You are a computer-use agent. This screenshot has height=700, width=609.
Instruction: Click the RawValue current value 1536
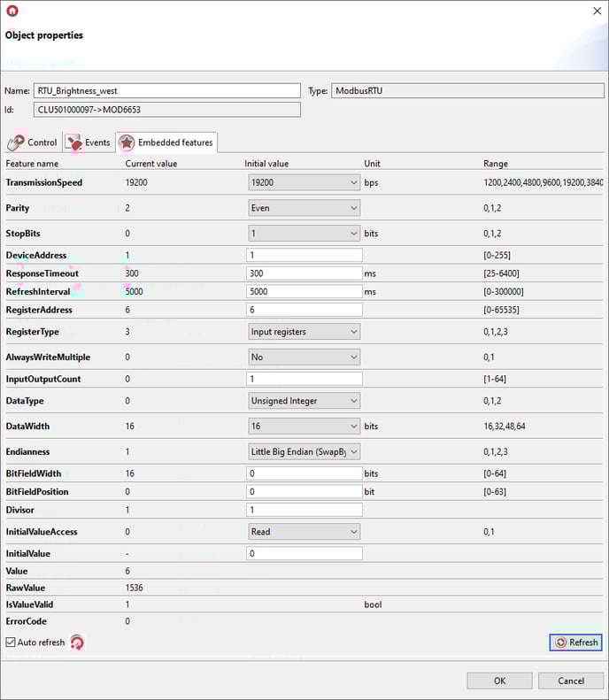134,588
